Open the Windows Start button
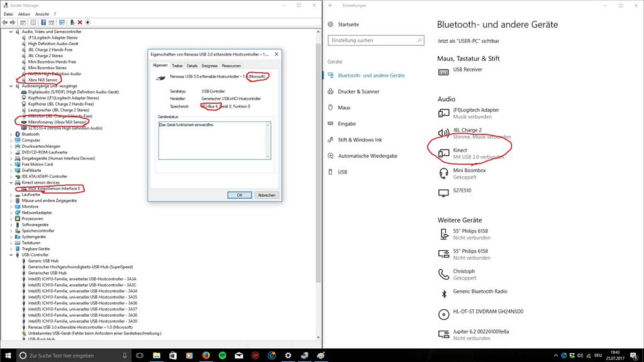 tap(8, 356)
